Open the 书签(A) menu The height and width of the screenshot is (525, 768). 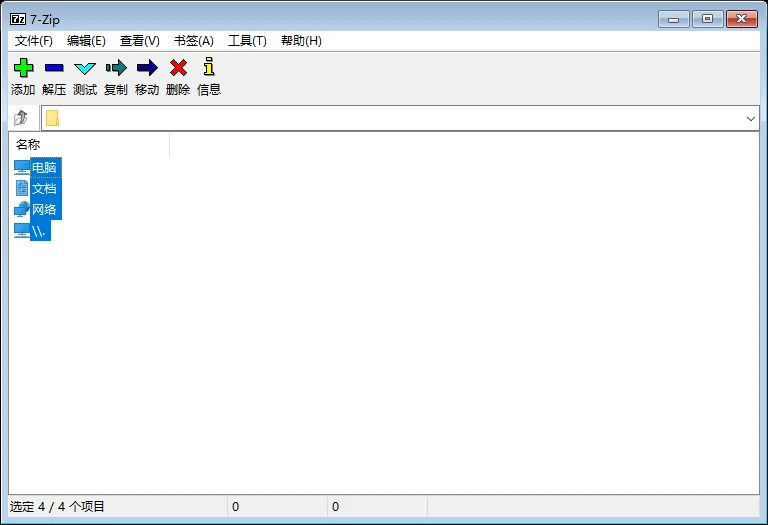coord(193,41)
